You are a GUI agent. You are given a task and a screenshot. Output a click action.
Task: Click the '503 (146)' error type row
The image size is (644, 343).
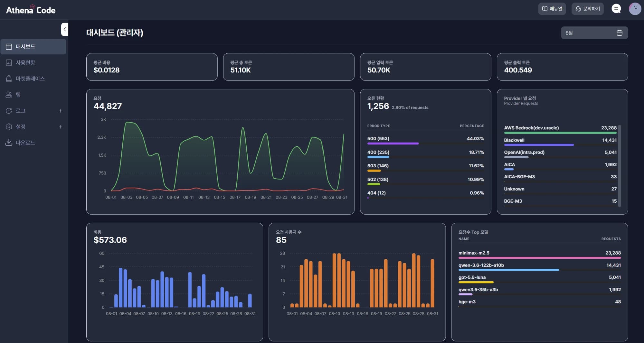click(426, 168)
